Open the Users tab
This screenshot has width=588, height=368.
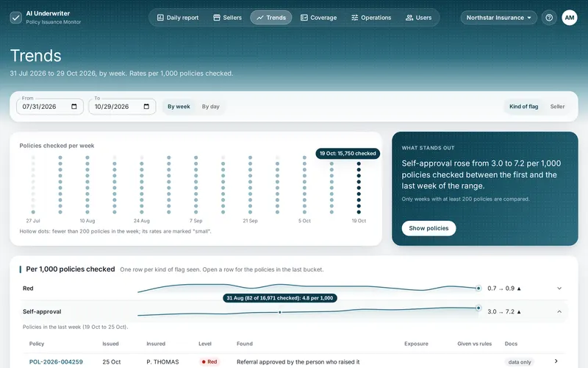pos(418,18)
